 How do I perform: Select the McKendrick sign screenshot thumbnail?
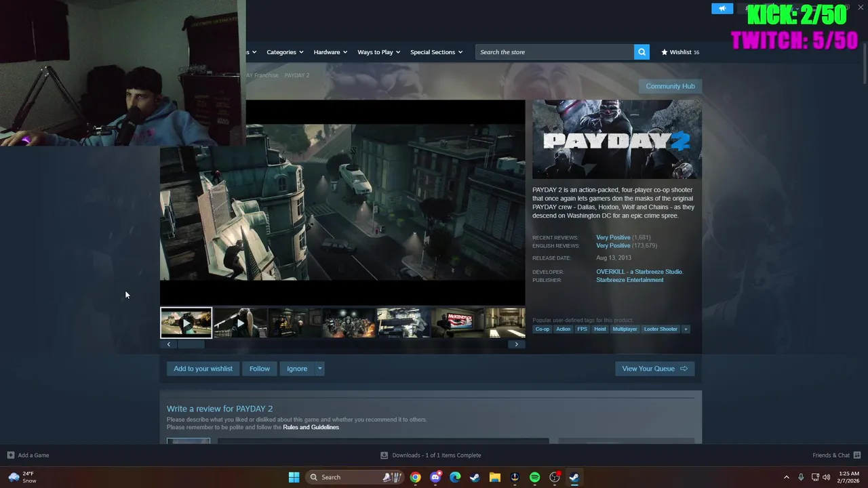coord(457,323)
